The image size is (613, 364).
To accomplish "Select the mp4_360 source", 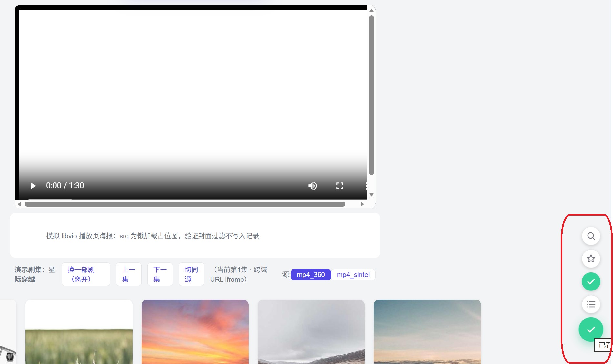I will (x=311, y=275).
